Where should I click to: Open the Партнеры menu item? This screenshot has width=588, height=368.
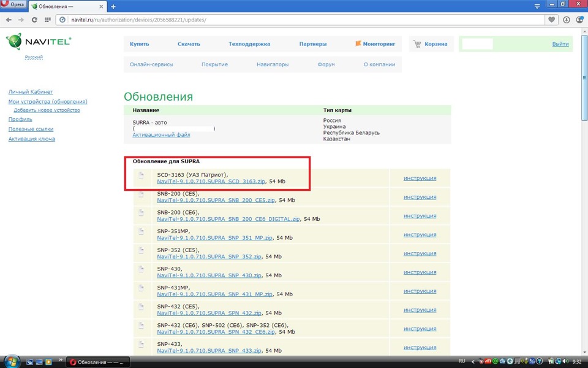tap(313, 44)
